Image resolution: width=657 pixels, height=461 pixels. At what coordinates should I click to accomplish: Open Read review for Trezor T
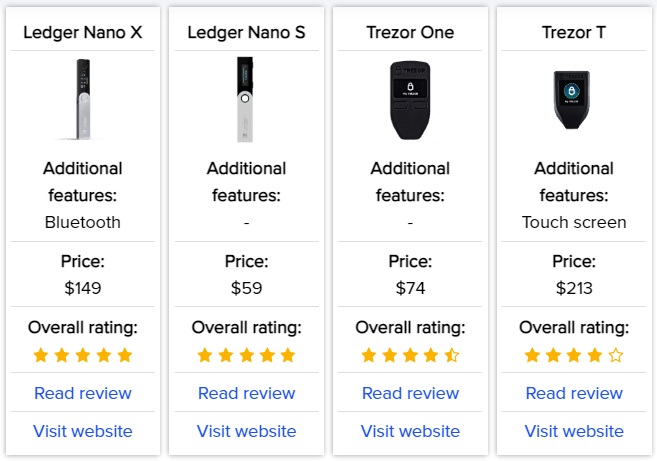pos(574,393)
